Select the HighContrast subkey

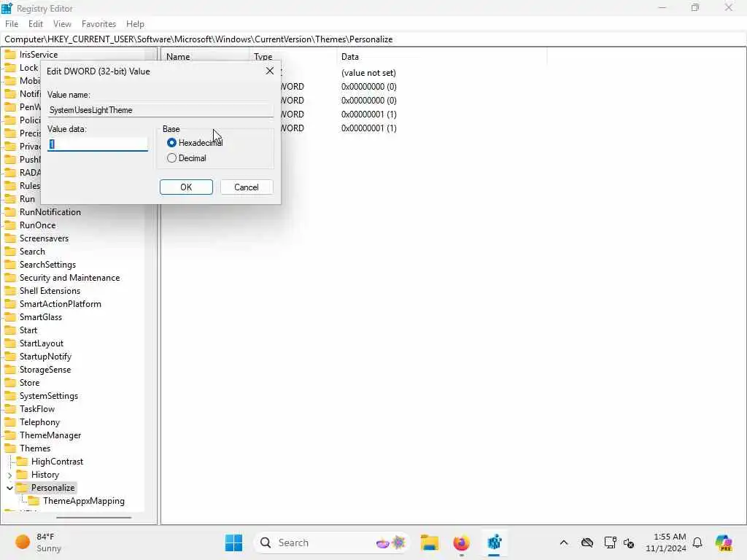[x=57, y=462]
